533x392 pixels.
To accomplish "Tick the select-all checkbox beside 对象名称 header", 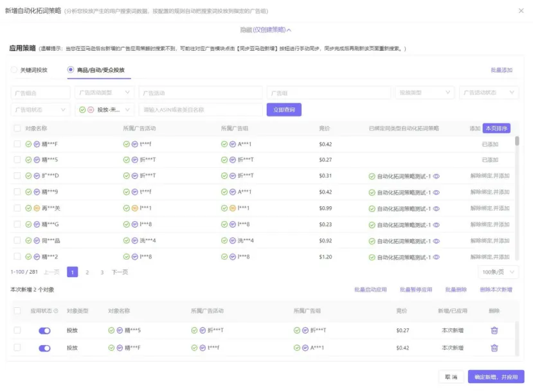I will tap(17, 129).
